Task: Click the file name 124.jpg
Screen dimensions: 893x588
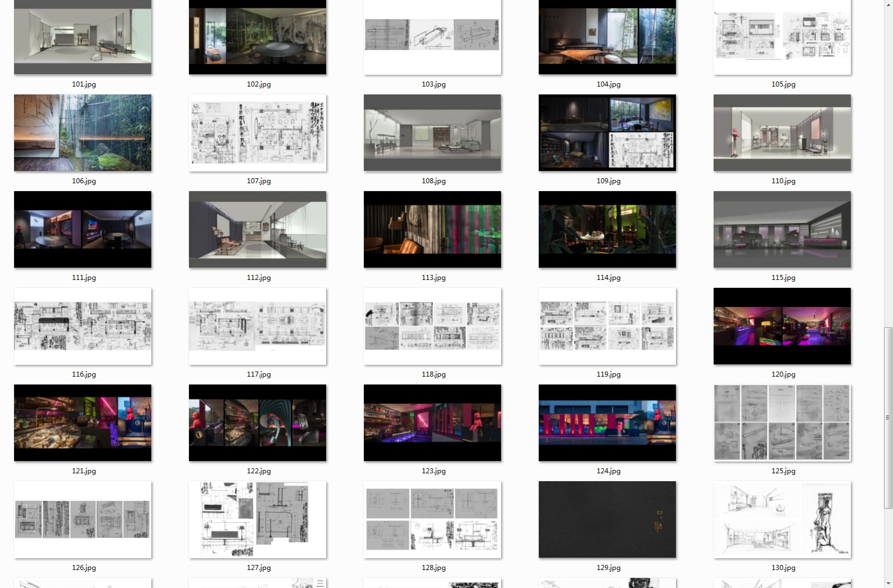Action: click(608, 471)
